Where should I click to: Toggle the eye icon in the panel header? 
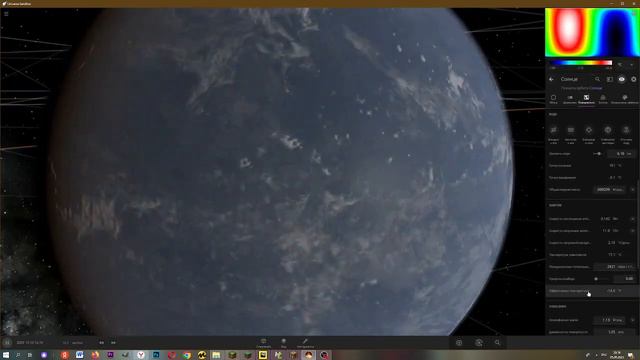(x=622, y=79)
